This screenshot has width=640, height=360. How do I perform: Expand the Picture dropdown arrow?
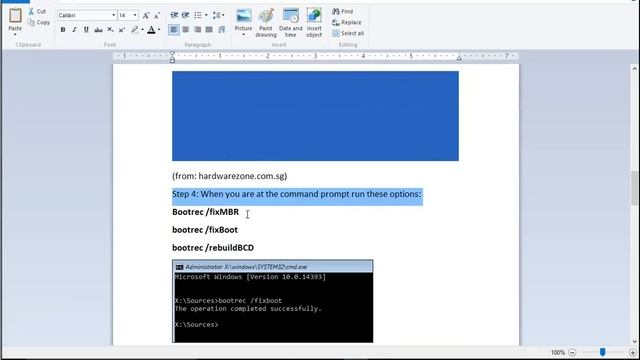(243, 35)
